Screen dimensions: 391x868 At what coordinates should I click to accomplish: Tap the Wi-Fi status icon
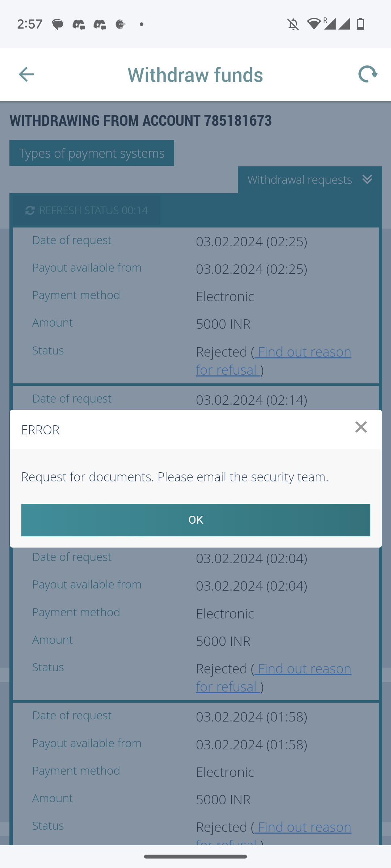click(x=314, y=24)
